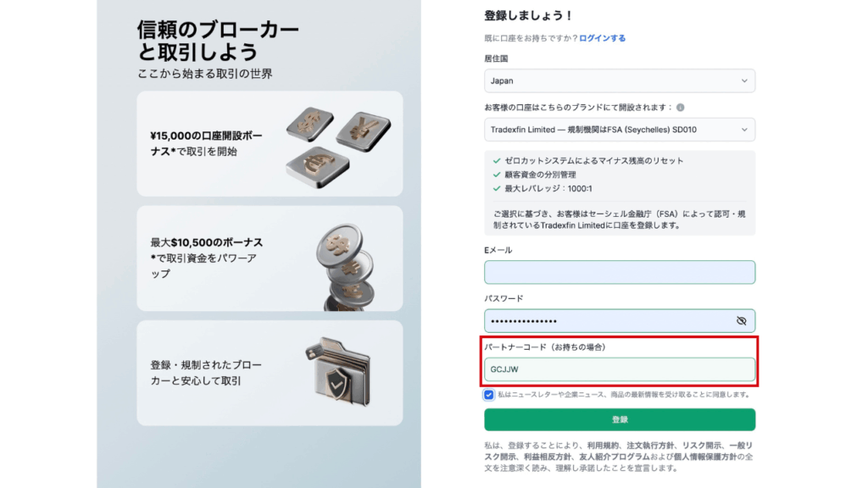Expand the Tradexfin Limited brand dropdown
This screenshot has height=488, width=868.
click(620, 130)
